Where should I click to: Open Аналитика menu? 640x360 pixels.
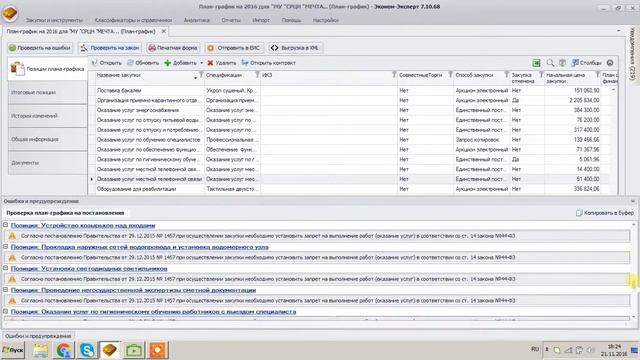click(196, 20)
